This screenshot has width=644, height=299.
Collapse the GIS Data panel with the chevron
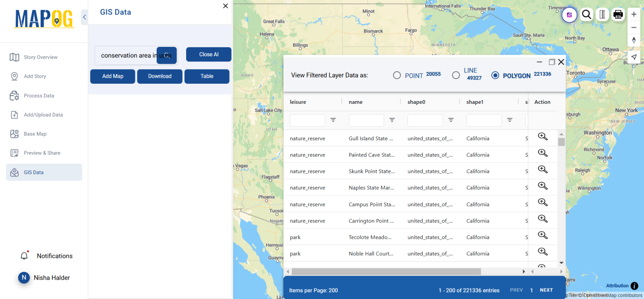tap(84, 17)
